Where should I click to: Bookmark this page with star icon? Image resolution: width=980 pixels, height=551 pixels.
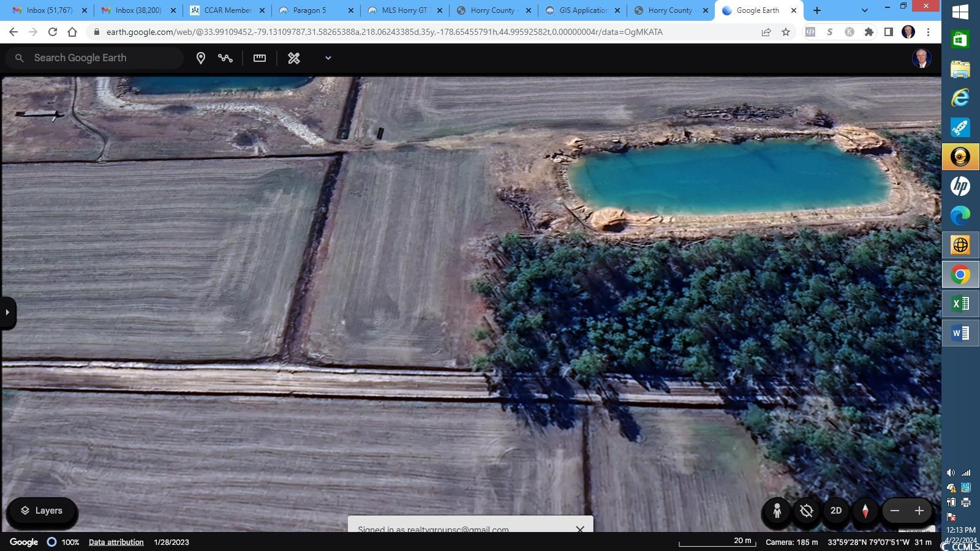[786, 32]
